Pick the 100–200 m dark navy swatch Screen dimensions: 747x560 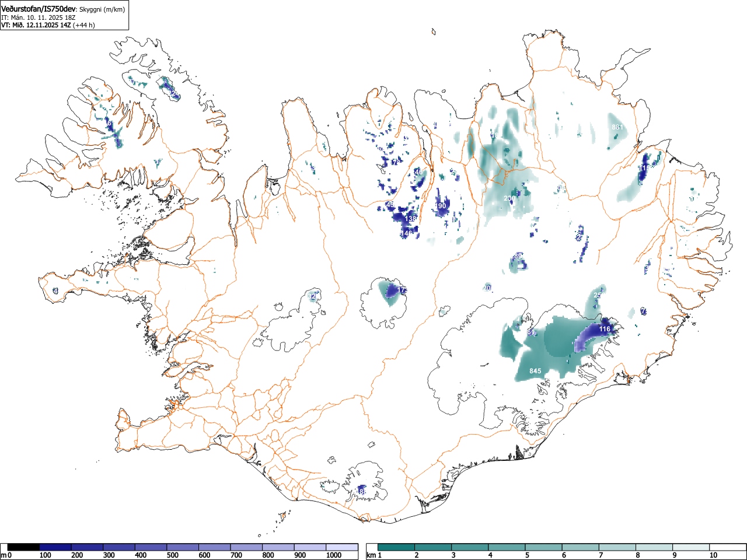[x=55, y=547]
